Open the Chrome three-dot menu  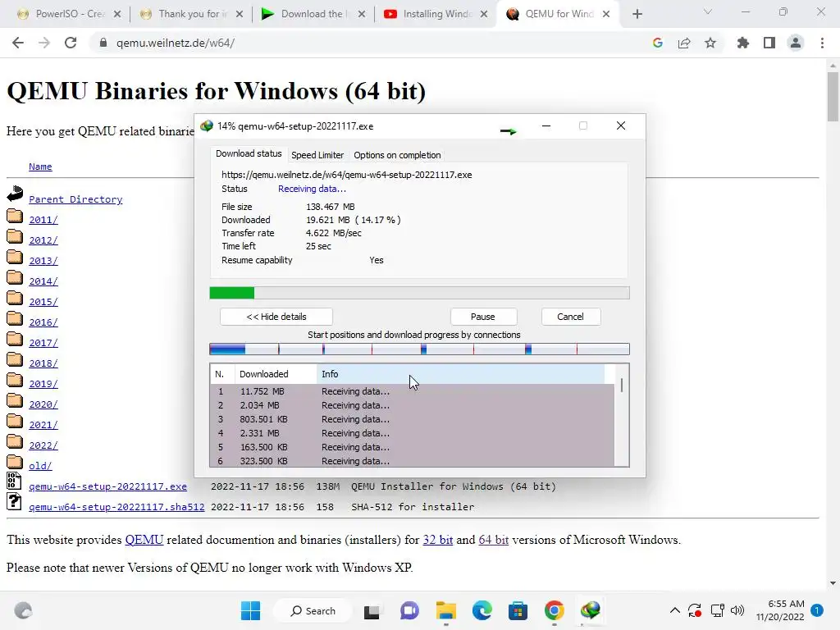[822, 43]
